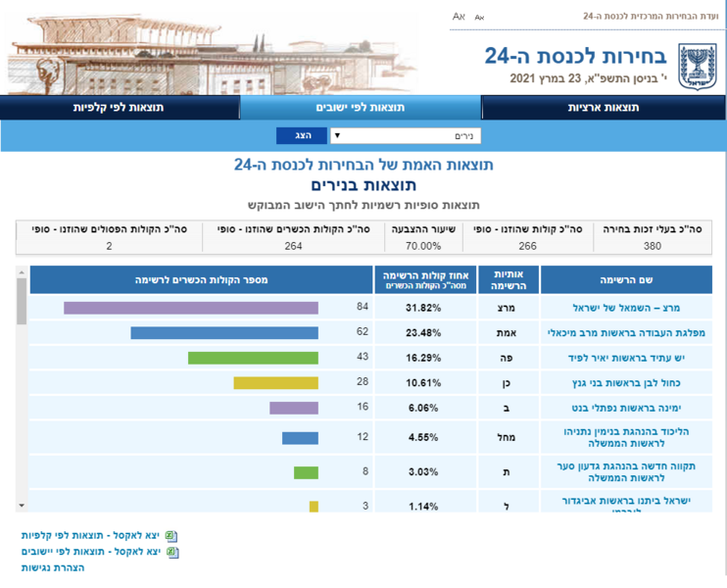Screen dimensions: 727x588
Task: Click the scroll up arrow of the results table
Action: click(22, 272)
